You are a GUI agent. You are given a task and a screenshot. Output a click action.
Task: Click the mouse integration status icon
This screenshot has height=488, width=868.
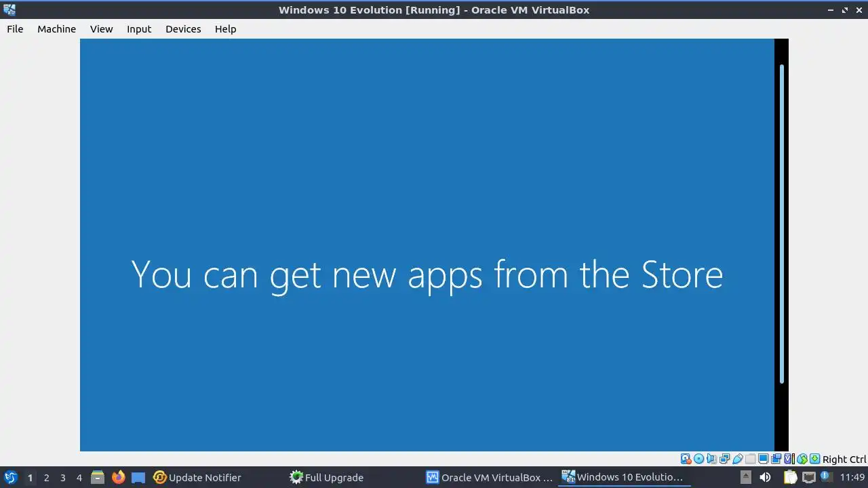pos(802,459)
